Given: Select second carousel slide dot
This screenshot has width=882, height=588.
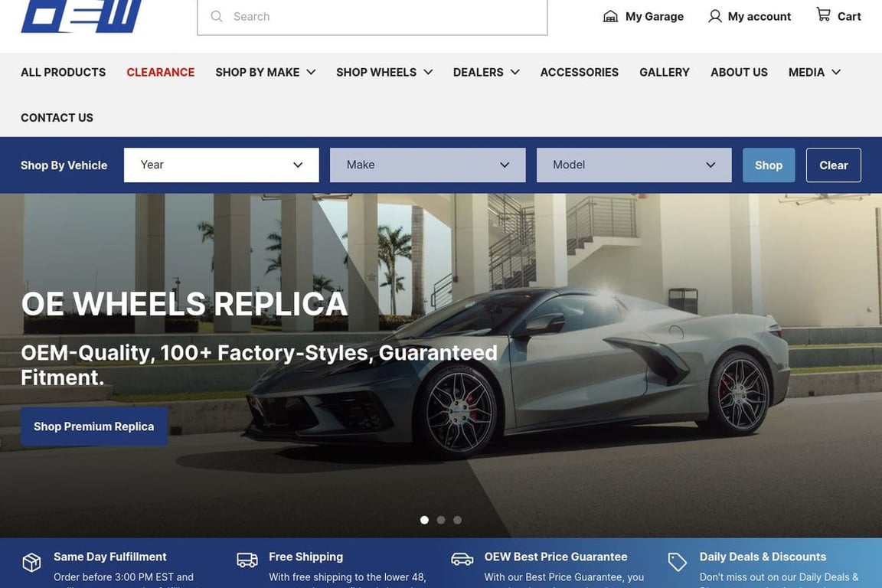Looking at the screenshot, I should pos(441,520).
